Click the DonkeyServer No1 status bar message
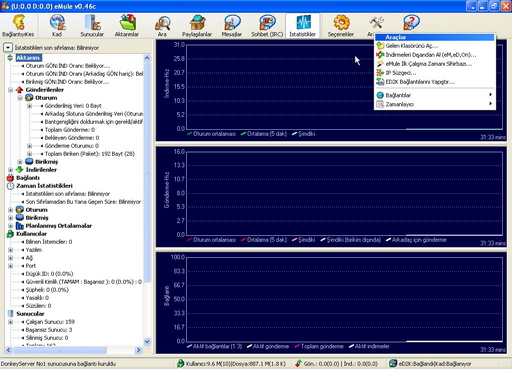Viewport: 512px width, 369px height. pos(58,364)
